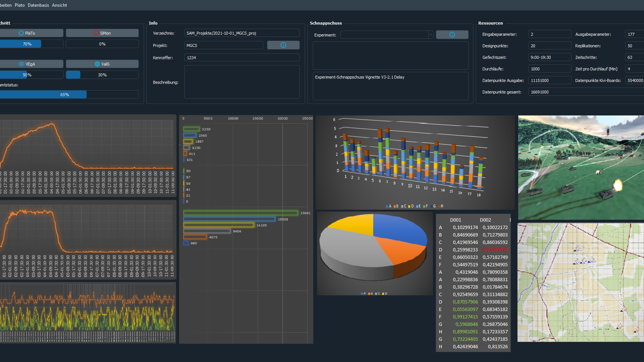Click the table cell 0,10299174
Image resolution: width=644 pixels, height=362 pixels.
465,227
